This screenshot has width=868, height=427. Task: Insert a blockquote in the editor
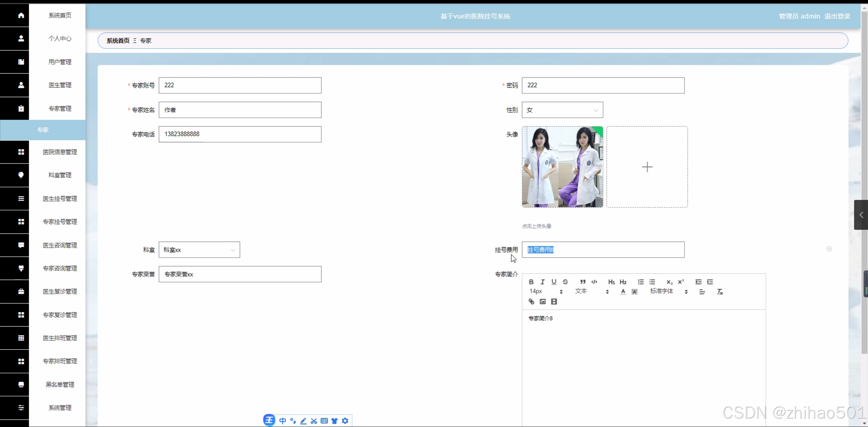pyautogui.click(x=583, y=282)
